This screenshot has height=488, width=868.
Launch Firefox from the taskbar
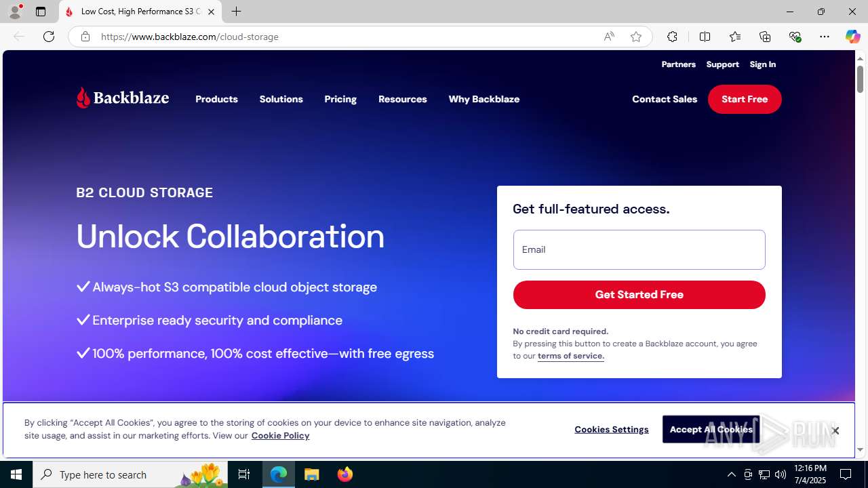(x=345, y=474)
